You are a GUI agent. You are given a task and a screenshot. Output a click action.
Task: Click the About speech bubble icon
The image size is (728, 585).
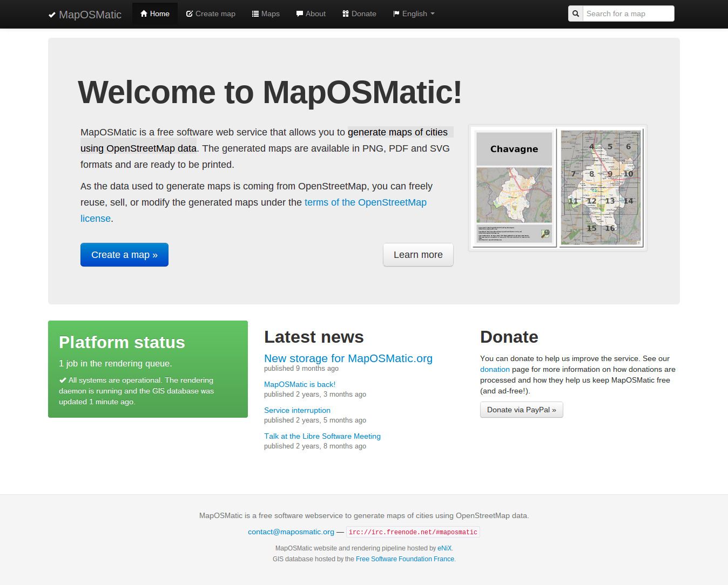click(x=300, y=13)
